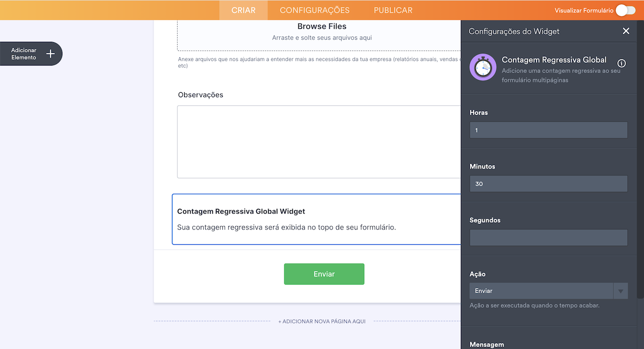The height and width of the screenshot is (349, 644).
Task: Go to the PUBLICAR tab
Action: pyautogui.click(x=393, y=10)
